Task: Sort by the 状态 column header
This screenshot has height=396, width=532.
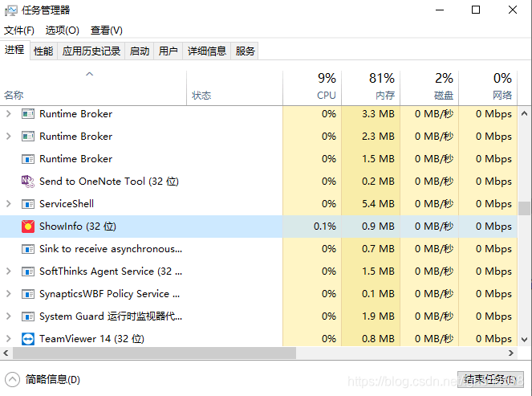Action: [234, 88]
